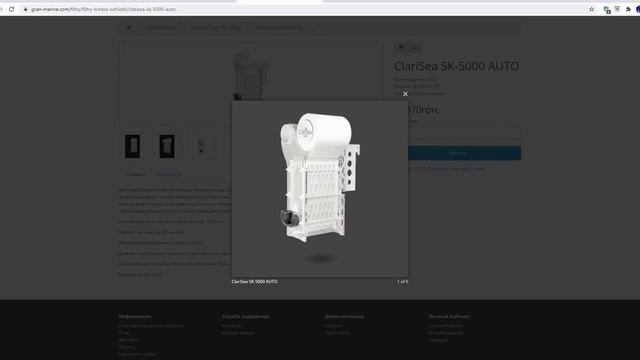Bookmark this page with the star icon

tap(591, 9)
